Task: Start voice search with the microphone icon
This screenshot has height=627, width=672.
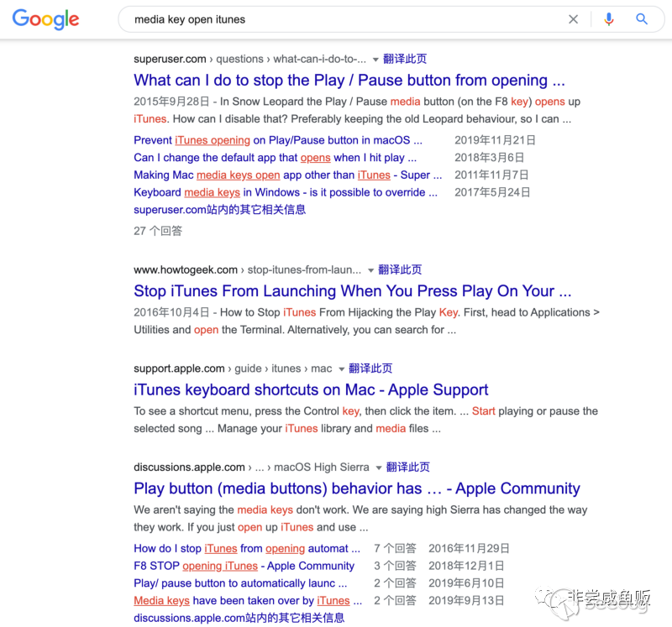Action: (x=608, y=19)
